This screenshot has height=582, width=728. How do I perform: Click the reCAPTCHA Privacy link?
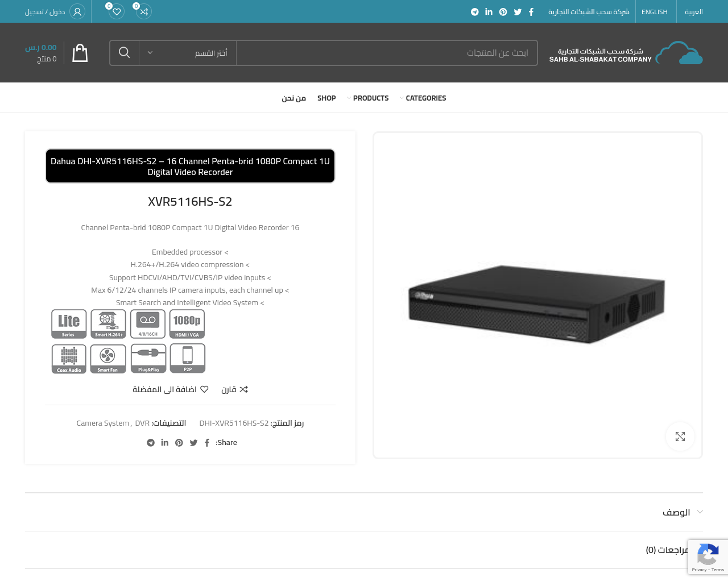tap(699, 570)
